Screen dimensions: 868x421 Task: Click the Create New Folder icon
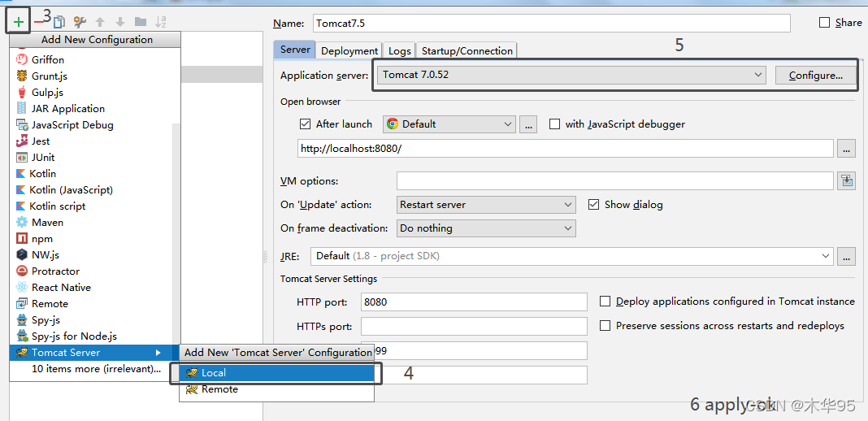click(x=141, y=22)
